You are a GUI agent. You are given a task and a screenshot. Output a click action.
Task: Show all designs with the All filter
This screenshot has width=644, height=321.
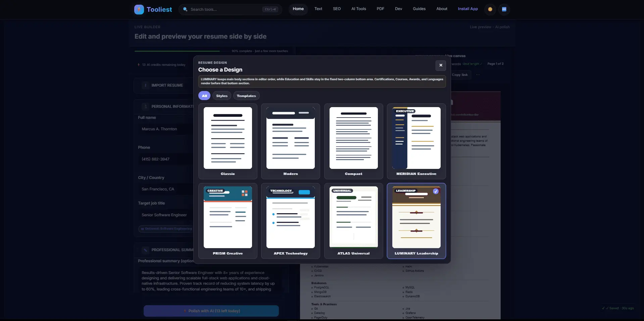coord(204,96)
